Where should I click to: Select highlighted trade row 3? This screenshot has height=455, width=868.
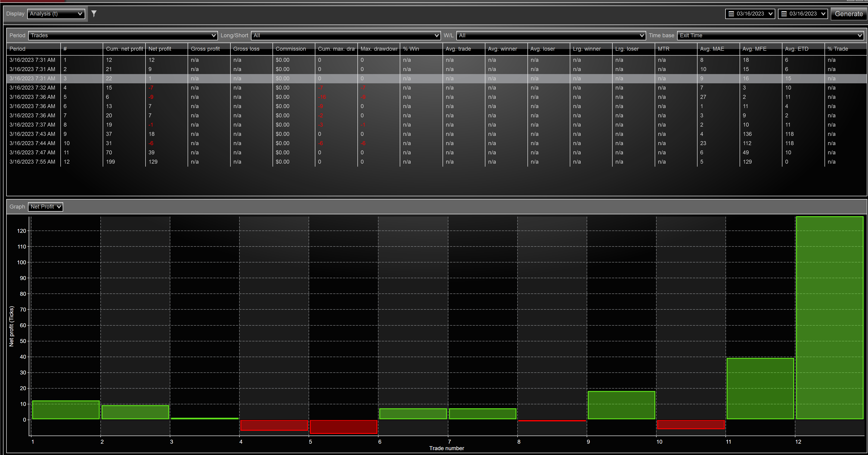437,78
